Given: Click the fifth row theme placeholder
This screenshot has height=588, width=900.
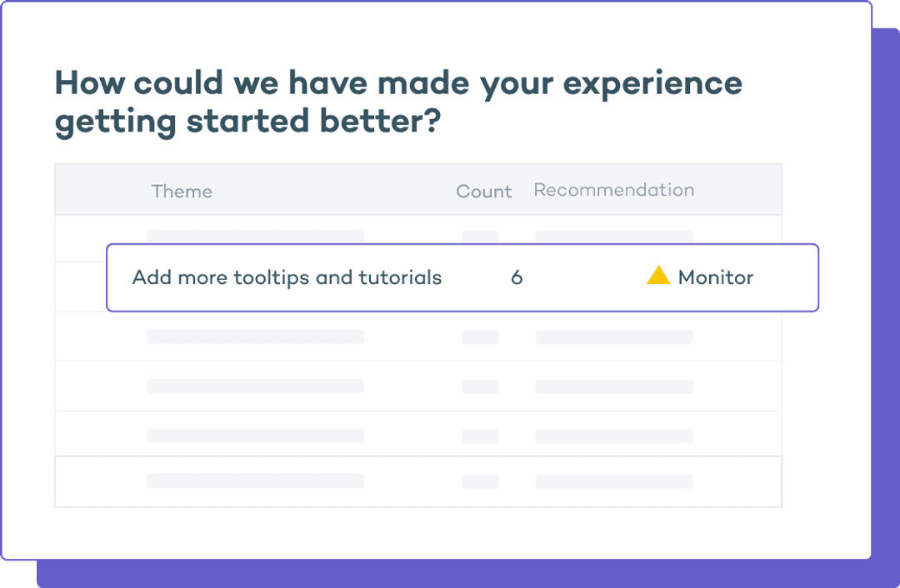Looking at the screenshot, I should 255,436.
